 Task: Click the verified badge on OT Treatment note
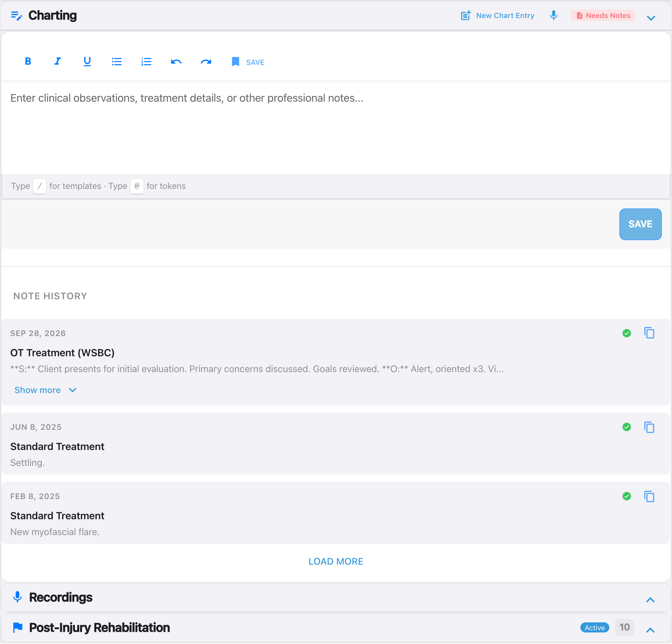pyautogui.click(x=627, y=333)
